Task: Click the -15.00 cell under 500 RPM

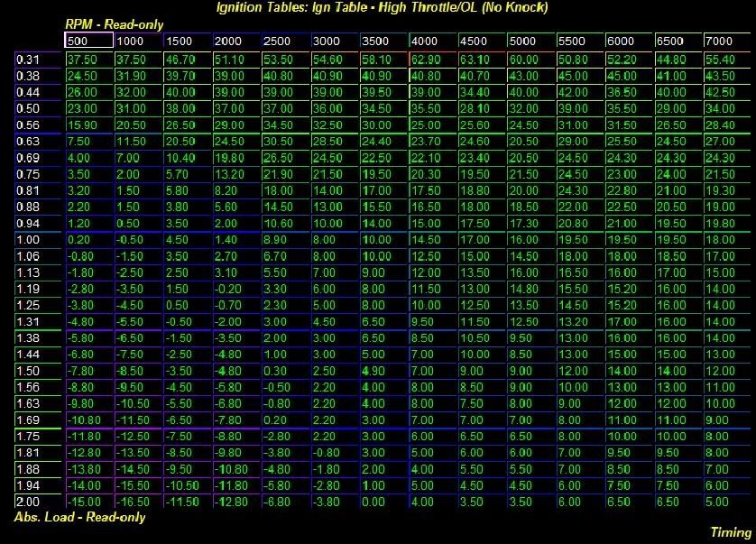Action: [88, 502]
